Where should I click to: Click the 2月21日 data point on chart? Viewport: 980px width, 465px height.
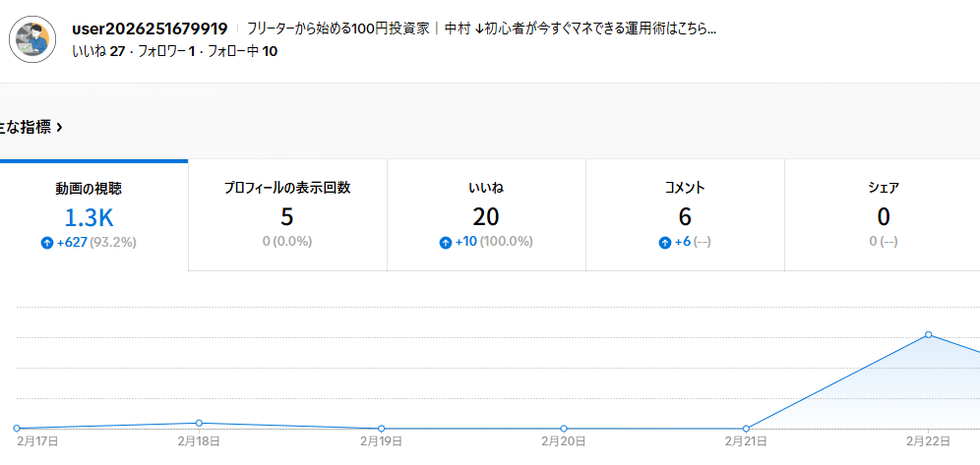(x=746, y=429)
